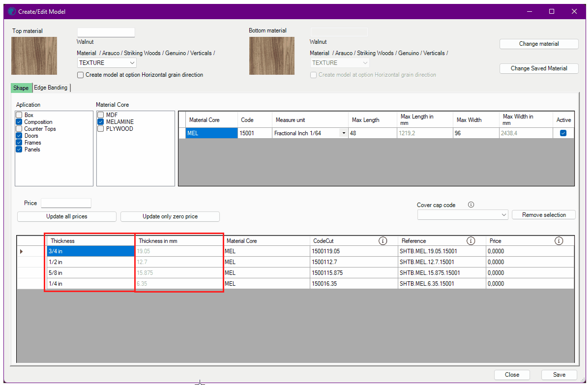588x385 pixels.
Task: Switch to the Shape tab
Action: pos(21,88)
